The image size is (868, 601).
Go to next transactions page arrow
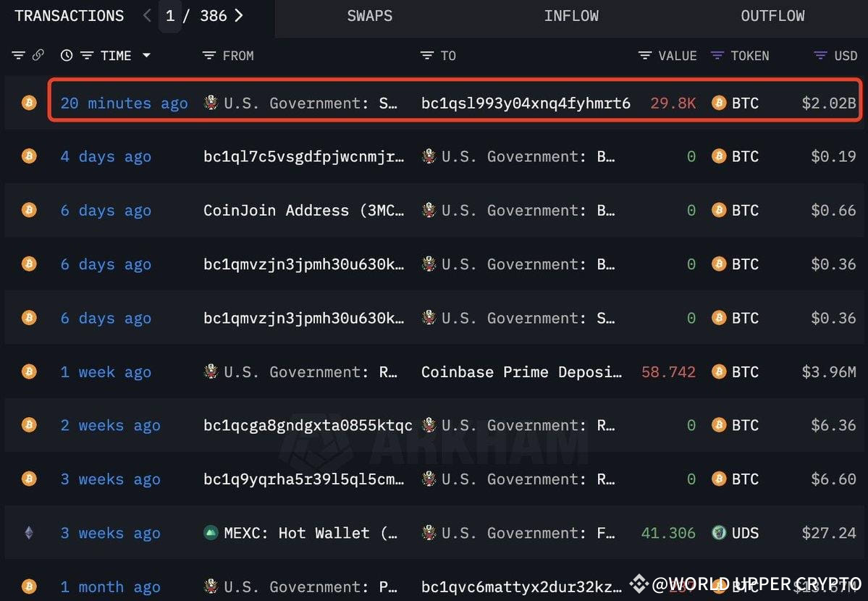coord(239,15)
